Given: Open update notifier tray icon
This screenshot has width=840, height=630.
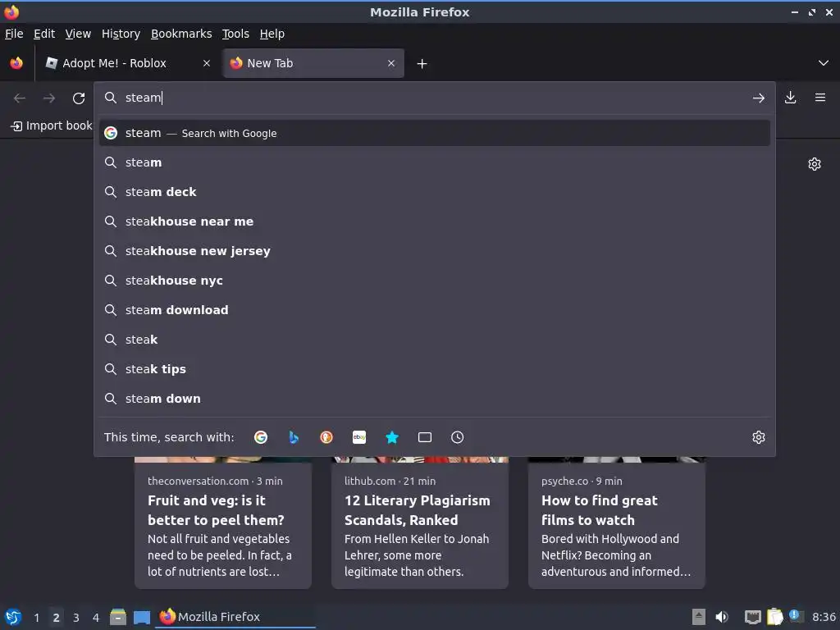Looking at the screenshot, I should 796,616.
